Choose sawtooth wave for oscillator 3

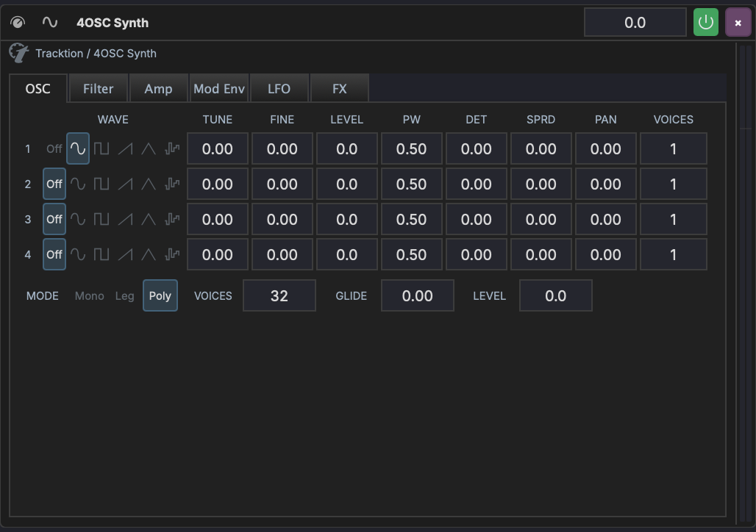(124, 219)
